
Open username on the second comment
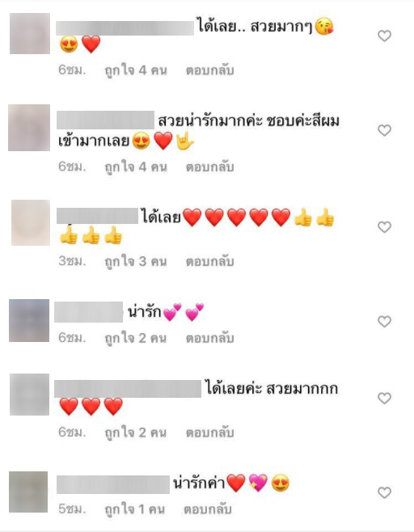[x=106, y=120]
